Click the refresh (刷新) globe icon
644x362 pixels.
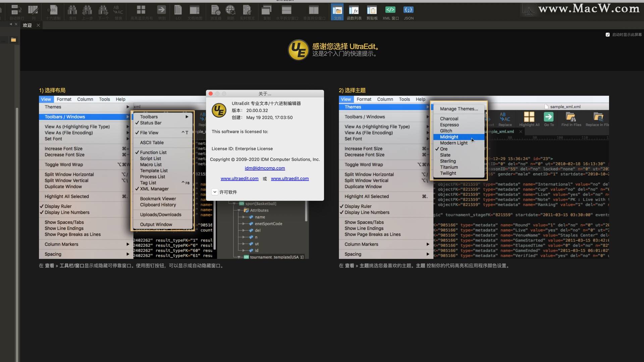230,12
